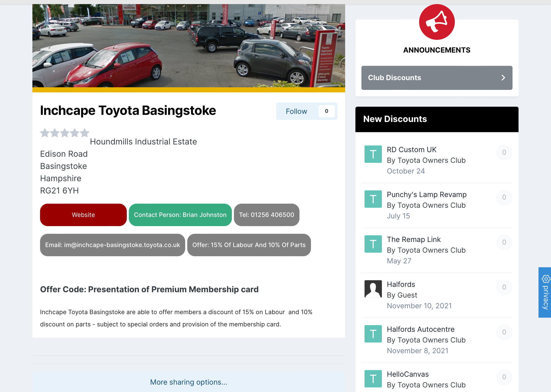Rate the dealer with the third star
The height and width of the screenshot is (392, 551).
coord(65,133)
